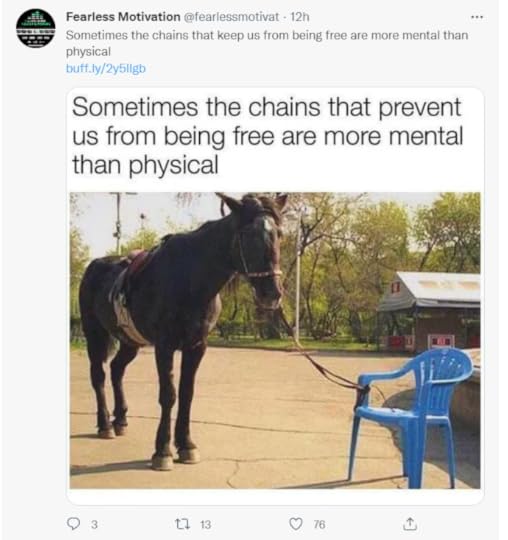Click the reply count showing 3
Screen dimensions: 508x540
pyautogui.click(x=94, y=524)
